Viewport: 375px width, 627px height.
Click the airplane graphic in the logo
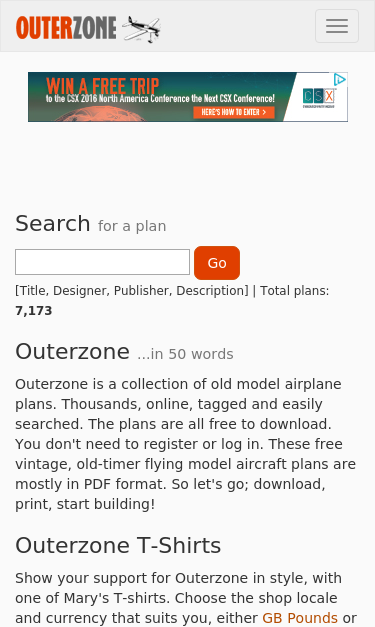pyautogui.click(x=142, y=29)
